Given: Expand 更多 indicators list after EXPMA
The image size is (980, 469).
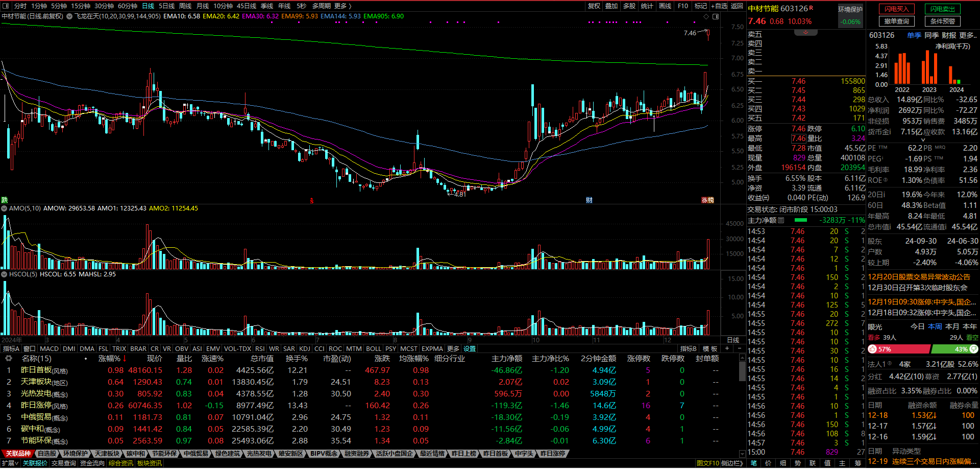Looking at the screenshot, I should (x=453, y=349).
